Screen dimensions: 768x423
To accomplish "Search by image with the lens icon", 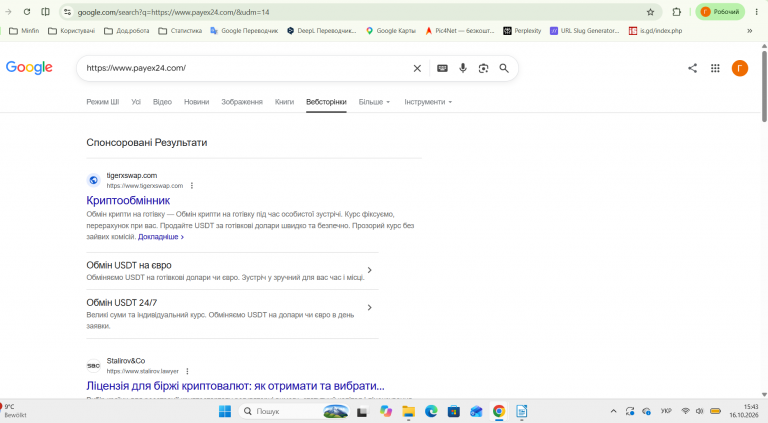I will click(x=483, y=68).
